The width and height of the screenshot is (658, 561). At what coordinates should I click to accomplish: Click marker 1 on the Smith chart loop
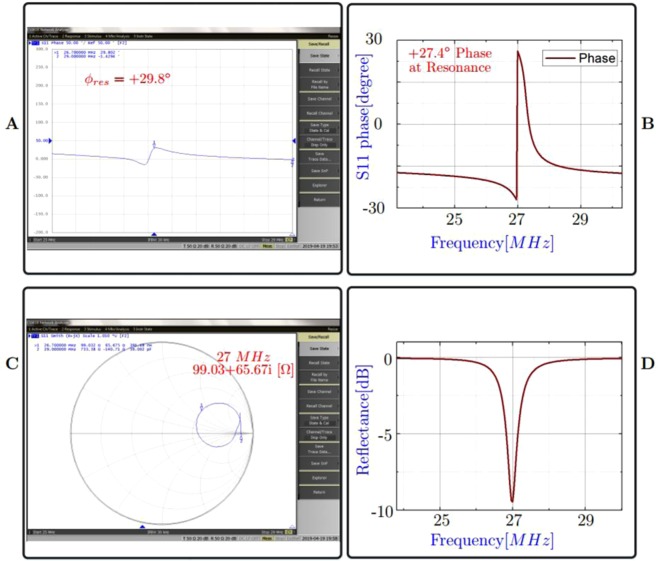pyautogui.click(x=203, y=406)
